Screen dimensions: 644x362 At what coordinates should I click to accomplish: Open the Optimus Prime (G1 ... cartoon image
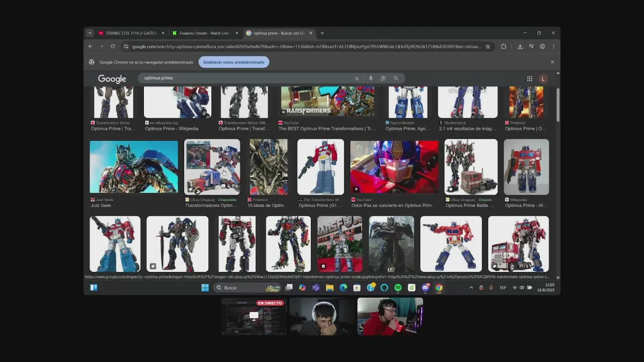(x=320, y=167)
